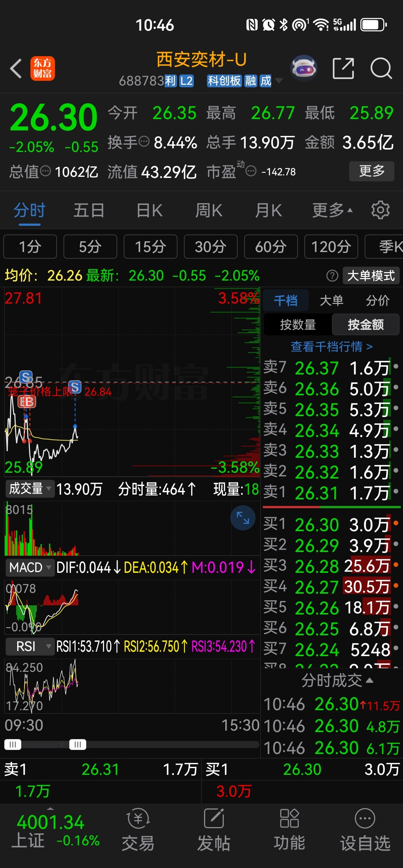The height and width of the screenshot is (868, 403).
Task: Select the 5分 interval
Action: (90, 247)
